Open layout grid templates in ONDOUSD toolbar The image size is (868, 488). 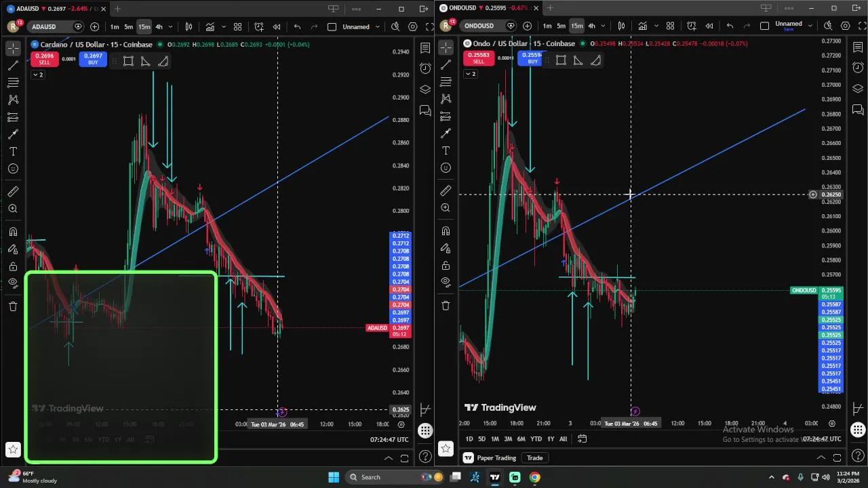(x=670, y=26)
